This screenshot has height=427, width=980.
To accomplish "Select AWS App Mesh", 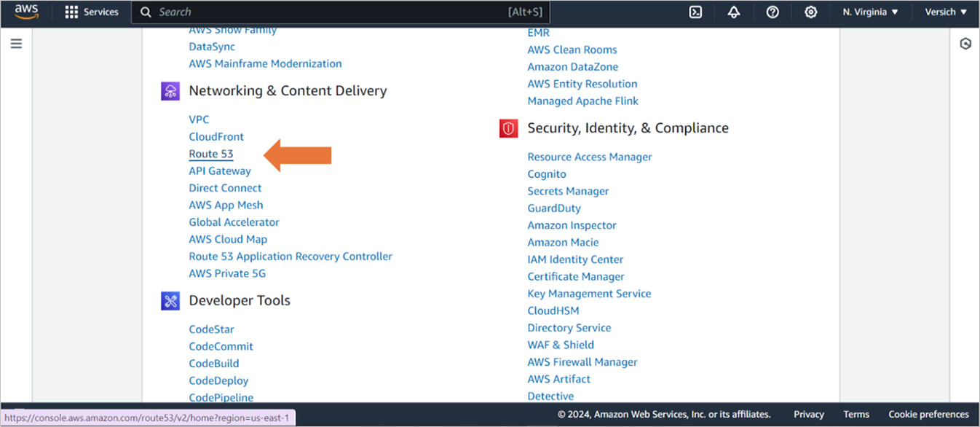I will tap(226, 205).
